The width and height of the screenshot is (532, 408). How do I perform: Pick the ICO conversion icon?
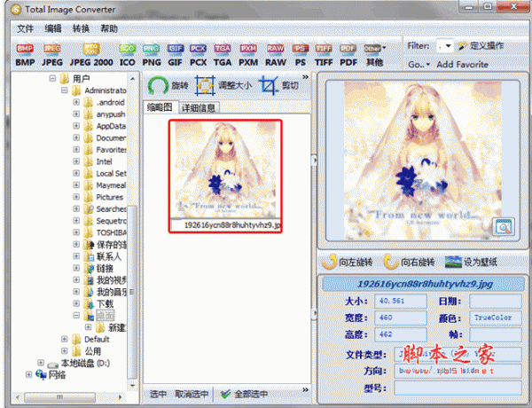(127, 55)
